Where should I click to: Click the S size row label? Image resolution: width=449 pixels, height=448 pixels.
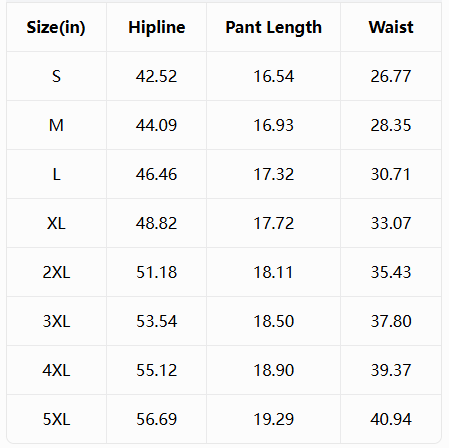coord(56,76)
